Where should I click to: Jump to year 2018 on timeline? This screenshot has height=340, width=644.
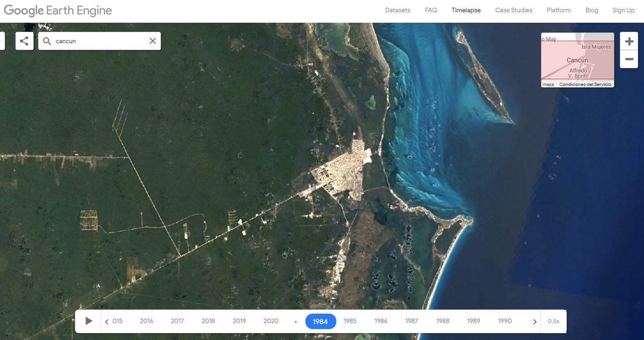click(x=208, y=321)
